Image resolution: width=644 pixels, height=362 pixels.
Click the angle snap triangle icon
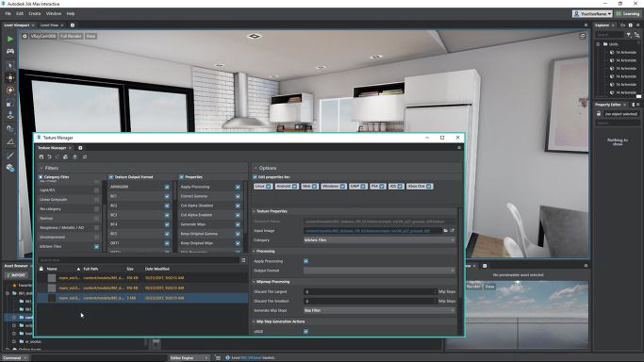(10, 142)
